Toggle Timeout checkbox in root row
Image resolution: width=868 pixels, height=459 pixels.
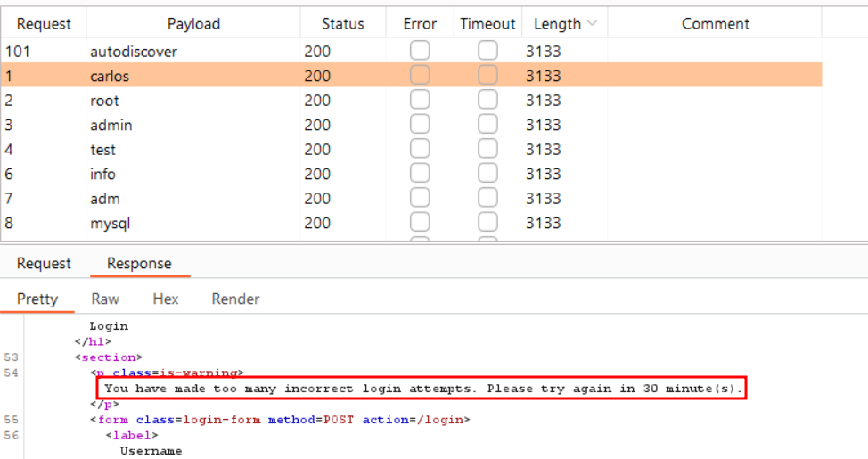487,100
